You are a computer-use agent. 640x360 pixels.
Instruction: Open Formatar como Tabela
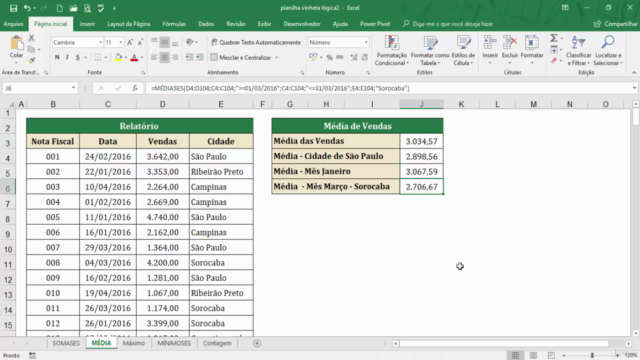click(x=430, y=51)
